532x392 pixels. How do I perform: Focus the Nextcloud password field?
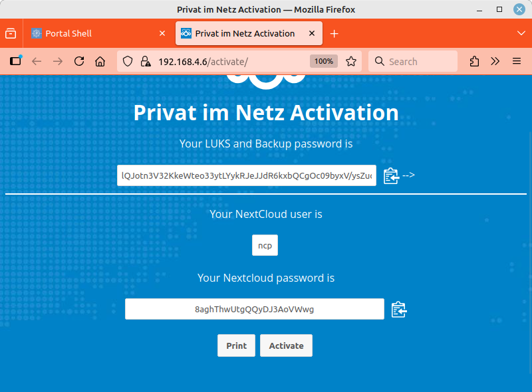254,310
